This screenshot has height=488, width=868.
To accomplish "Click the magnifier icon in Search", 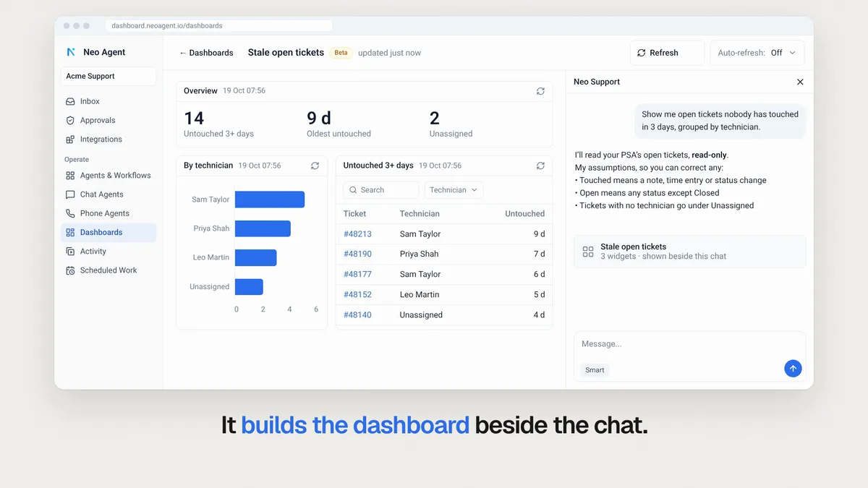I will pos(353,190).
